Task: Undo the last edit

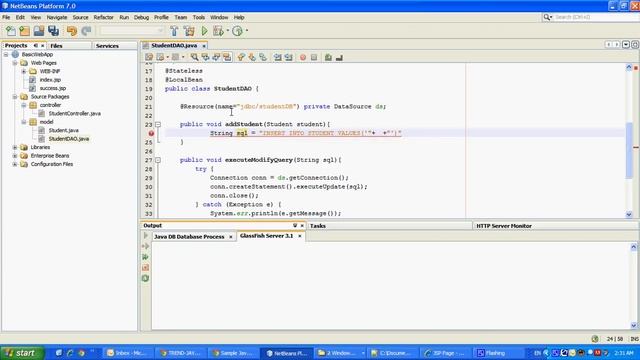Action: point(72,31)
